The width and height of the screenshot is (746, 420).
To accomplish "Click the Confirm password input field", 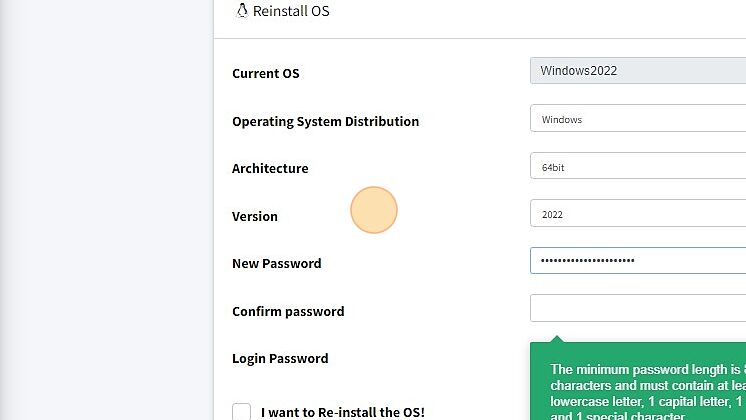I will pos(638,308).
